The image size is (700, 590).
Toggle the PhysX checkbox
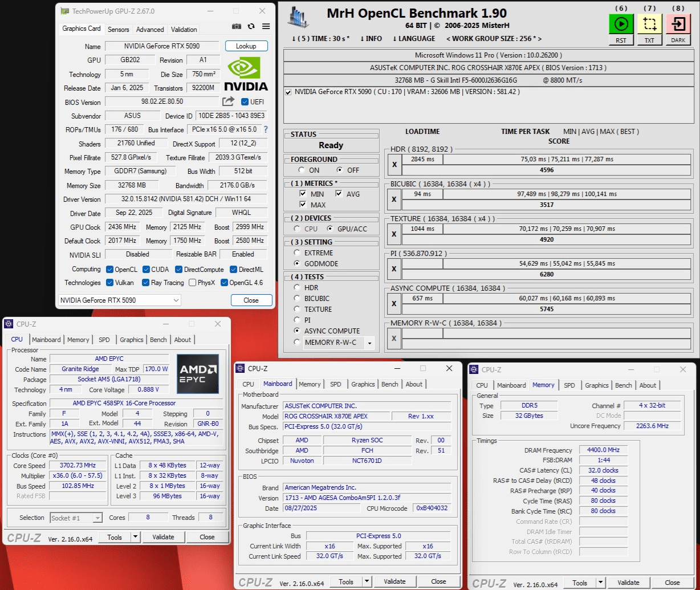pyautogui.click(x=193, y=283)
